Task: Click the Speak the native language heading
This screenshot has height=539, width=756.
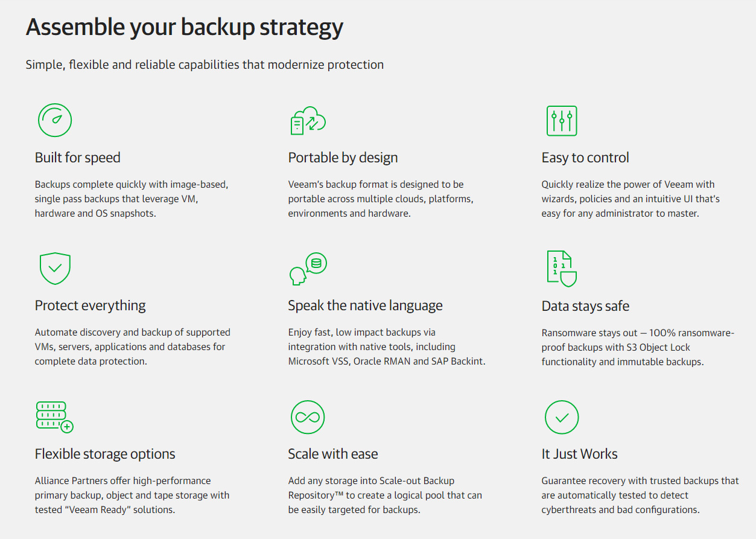Action: [365, 305]
